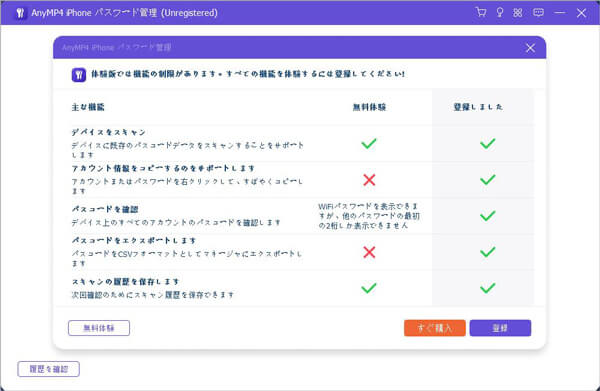600x391 pixels.
Task: Close the AnyMP4 main window
Action: tap(581, 13)
